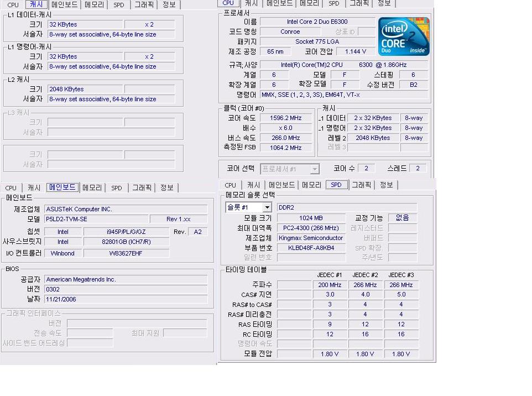Viewport: 532px width, 396px height.
Task: Click the BIOS version value 0302
Action: coord(126,289)
